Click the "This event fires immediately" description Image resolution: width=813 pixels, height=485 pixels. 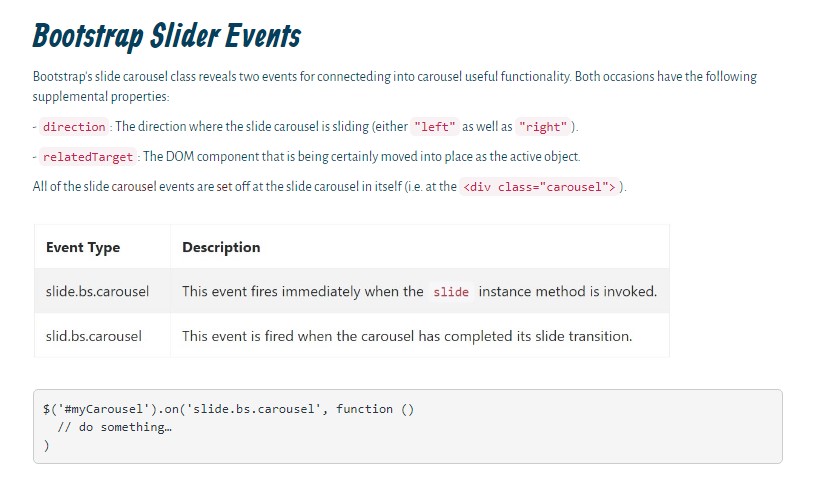tap(302, 292)
